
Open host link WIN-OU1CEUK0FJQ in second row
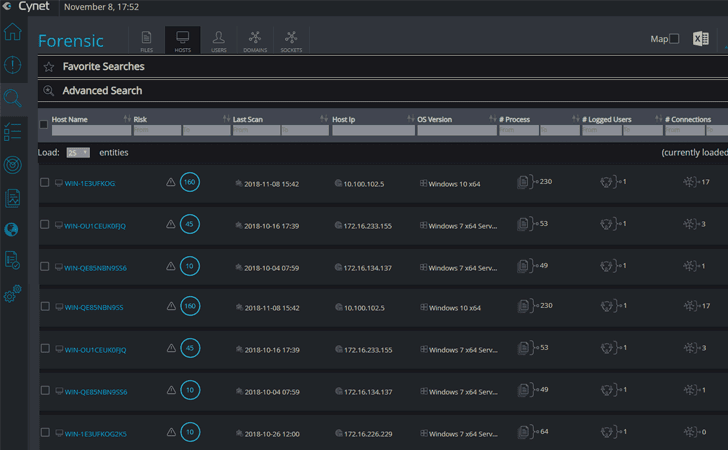[x=95, y=226]
